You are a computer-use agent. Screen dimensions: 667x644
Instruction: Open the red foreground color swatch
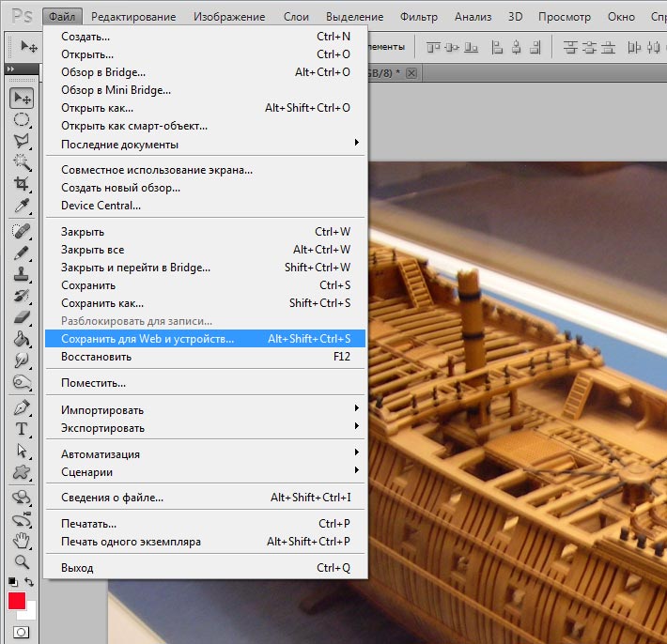coord(16,601)
